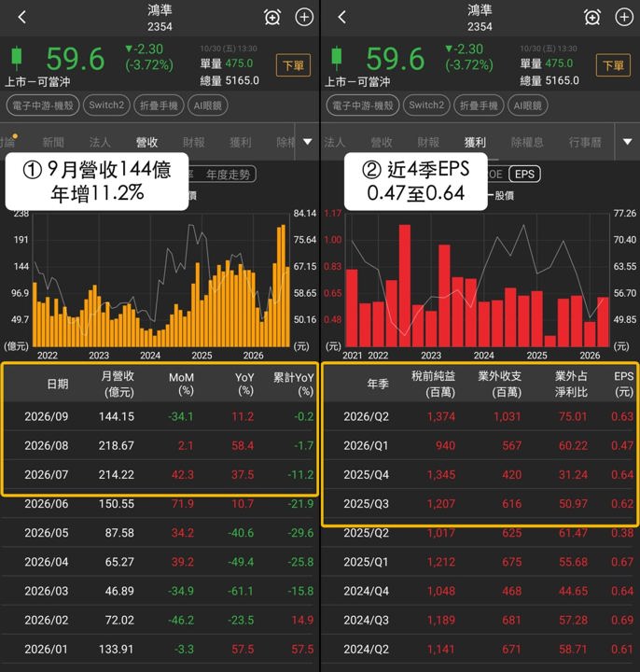
Task: Tap candlestick icon in right panel
Action: tap(337, 58)
